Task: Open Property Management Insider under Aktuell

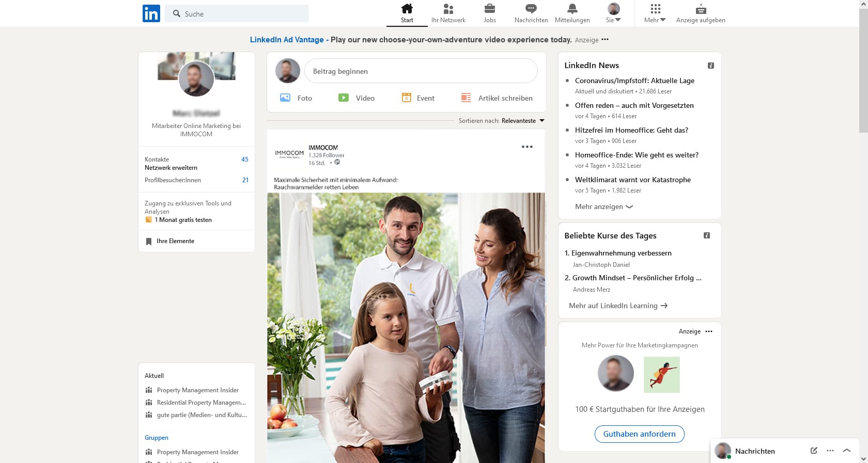Action: point(192,390)
